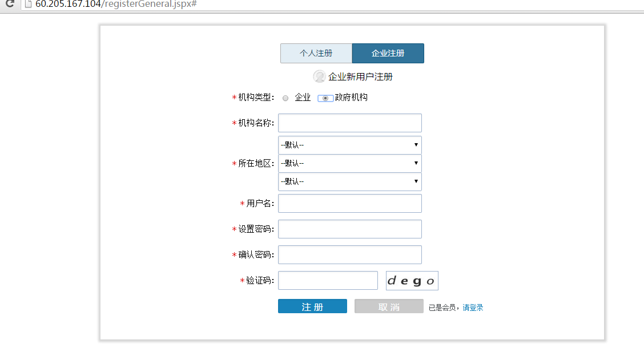Focus the 机构名称 input field
This screenshot has height=348, width=644.
click(349, 123)
